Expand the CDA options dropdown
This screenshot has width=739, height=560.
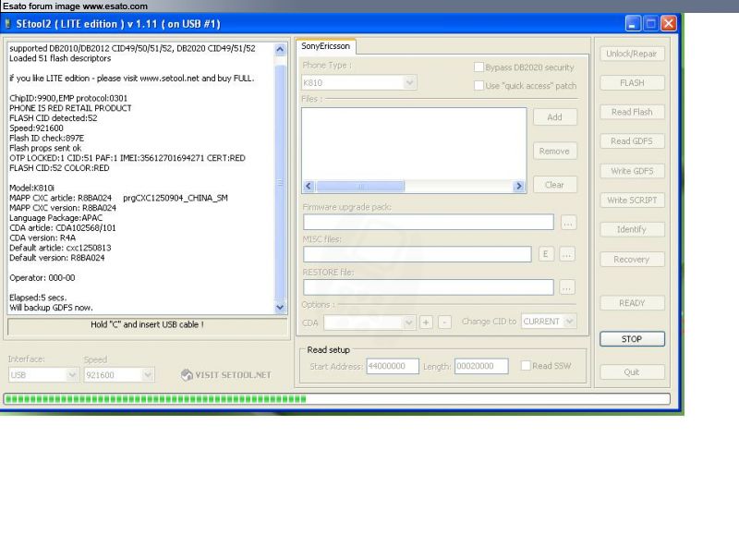click(x=408, y=322)
